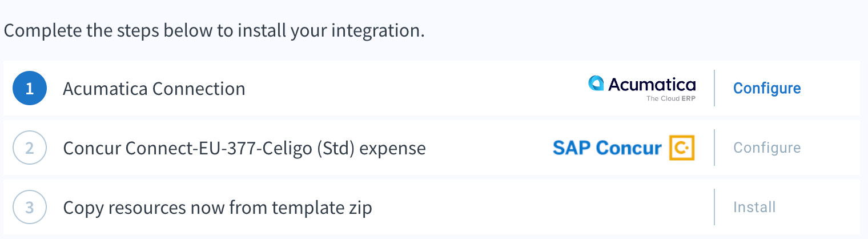
Task: Select the step 2 number circle
Action: pyautogui.click(x=30, y=148)
